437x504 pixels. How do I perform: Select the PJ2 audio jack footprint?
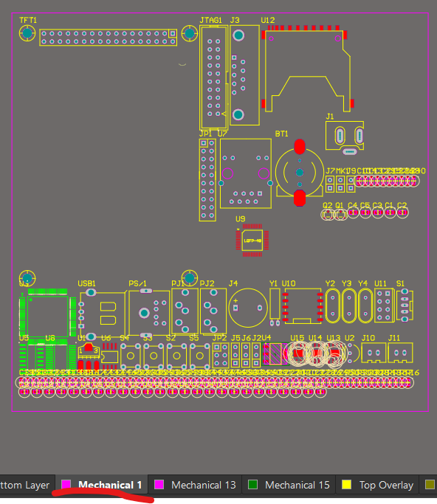tap(213, 311)
